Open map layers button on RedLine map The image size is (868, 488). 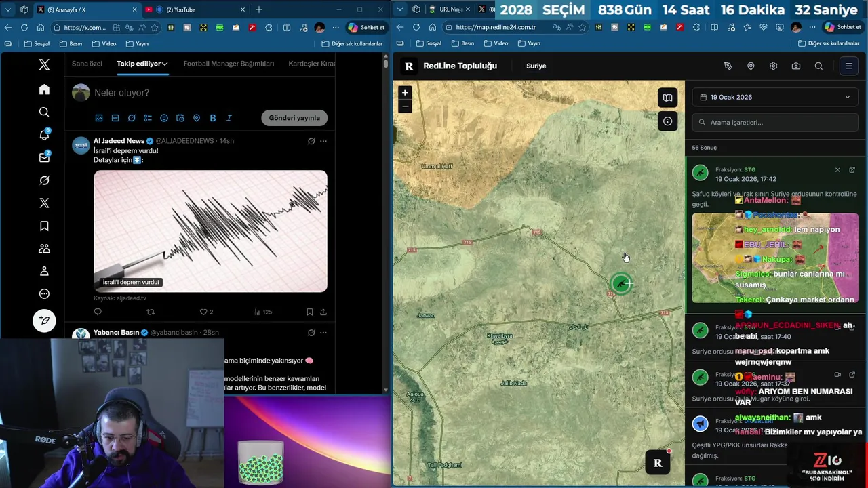[667, 98]
